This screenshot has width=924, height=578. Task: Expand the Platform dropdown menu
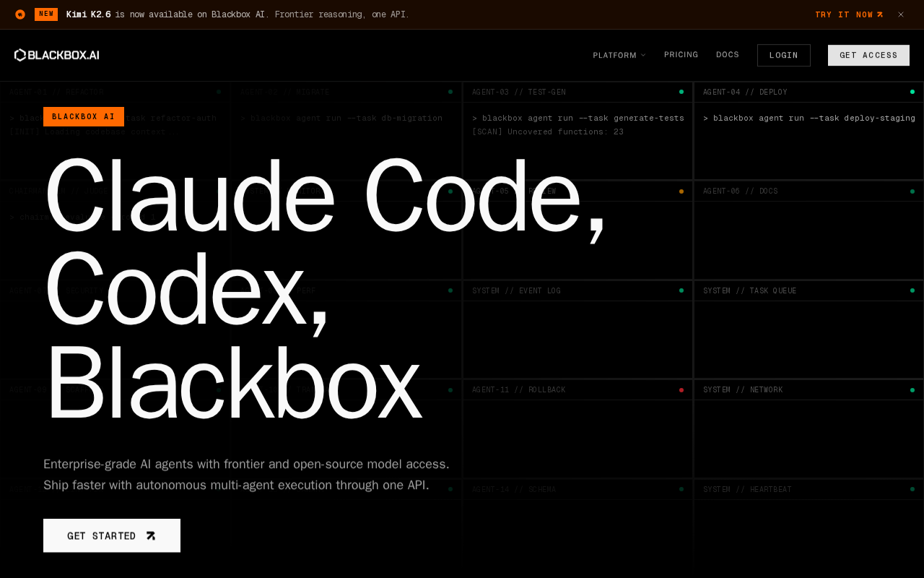(619, 55)
